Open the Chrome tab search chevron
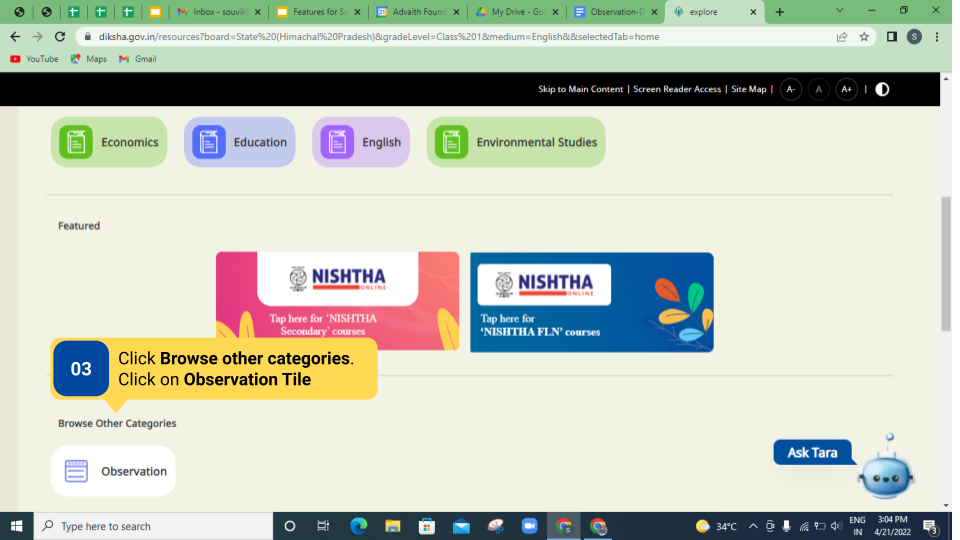Screen dimensions: 960x540 tap(839, 11)
